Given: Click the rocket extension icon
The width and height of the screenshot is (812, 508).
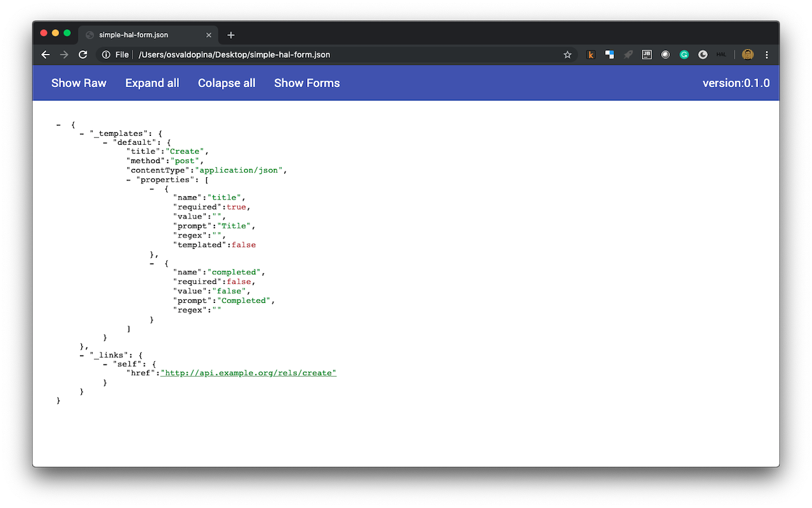Looking at the screenshot, I should click(x=628, y=55).
